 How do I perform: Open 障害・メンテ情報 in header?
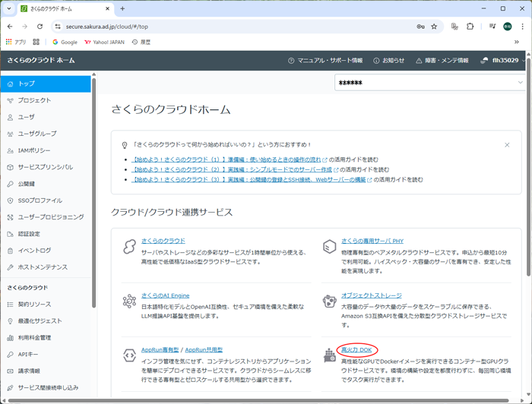pyautogui.click(x=442, y=60)
